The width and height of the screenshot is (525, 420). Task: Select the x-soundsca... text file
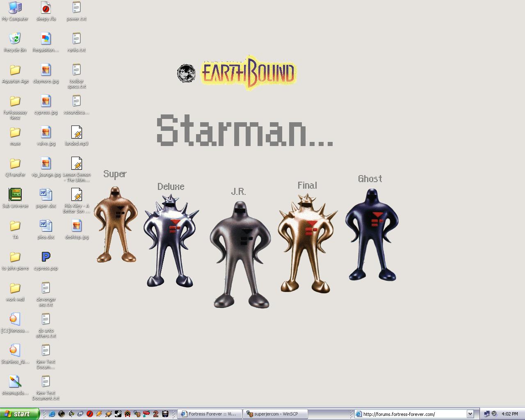pos(77,105)
